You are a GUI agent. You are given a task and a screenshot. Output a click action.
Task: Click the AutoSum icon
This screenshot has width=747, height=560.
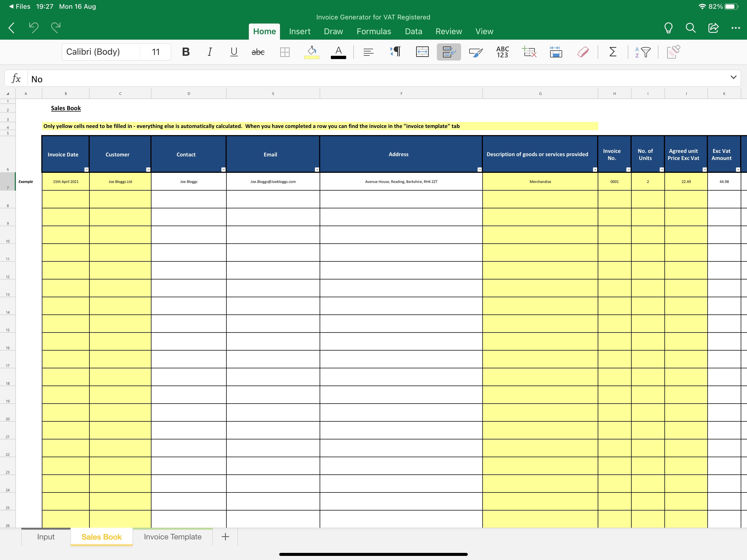click(612, 52)
